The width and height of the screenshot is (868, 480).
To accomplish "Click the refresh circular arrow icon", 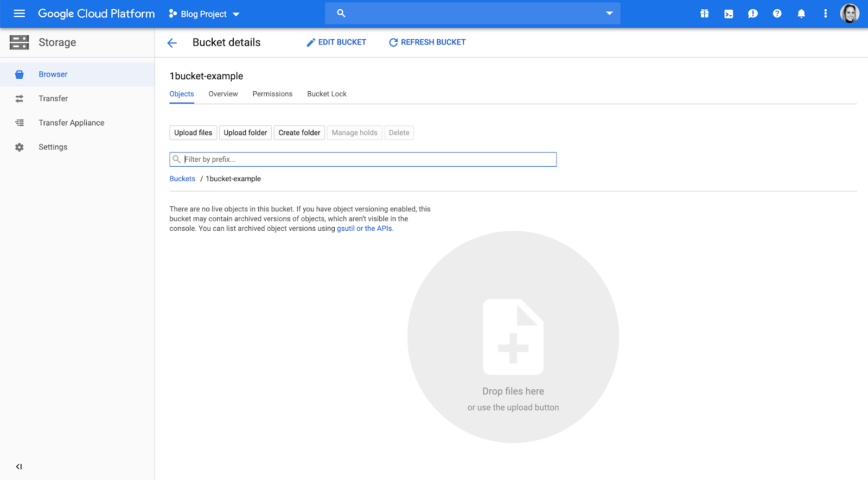I will click(x=393, y=42).
